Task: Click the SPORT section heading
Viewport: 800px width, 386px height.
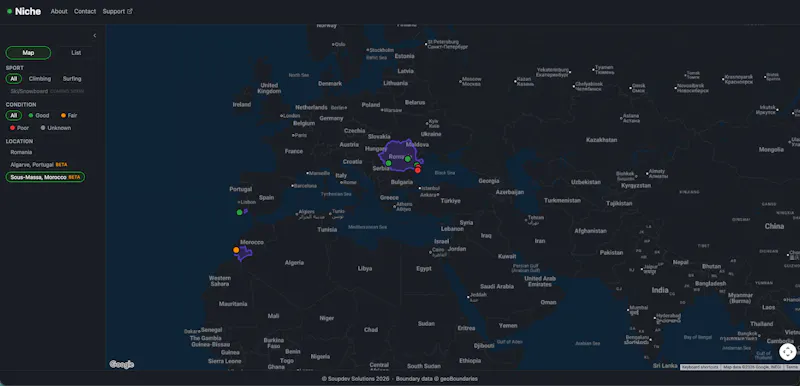Action: [x=14, y=68]
